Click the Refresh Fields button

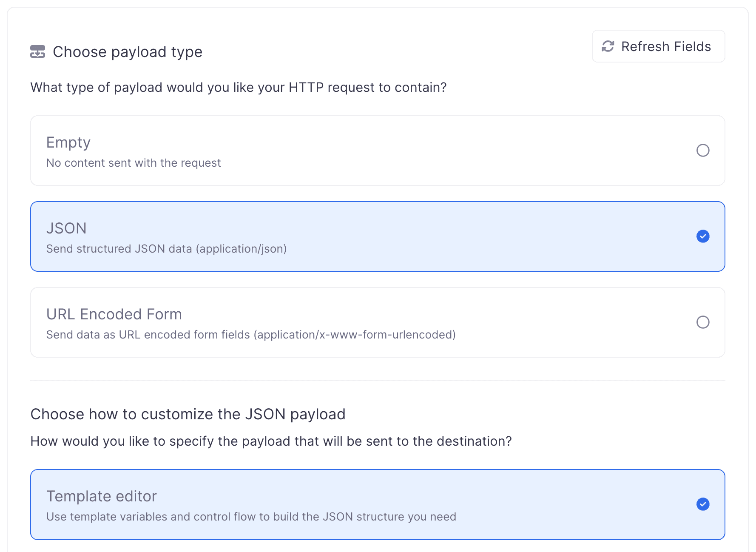click(658, 46)
